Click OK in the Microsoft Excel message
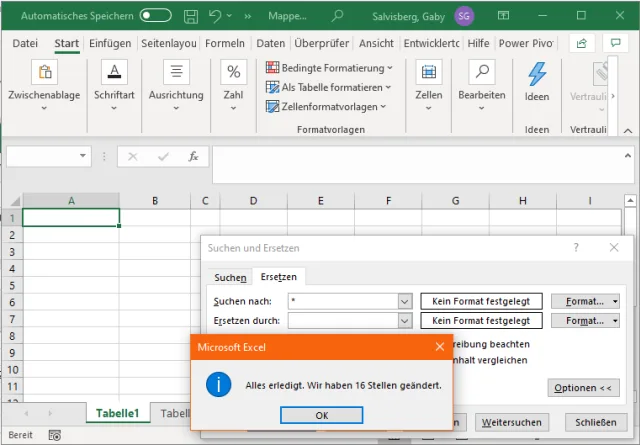The height and width of the screenshot is (445, 640). point(321,415)
